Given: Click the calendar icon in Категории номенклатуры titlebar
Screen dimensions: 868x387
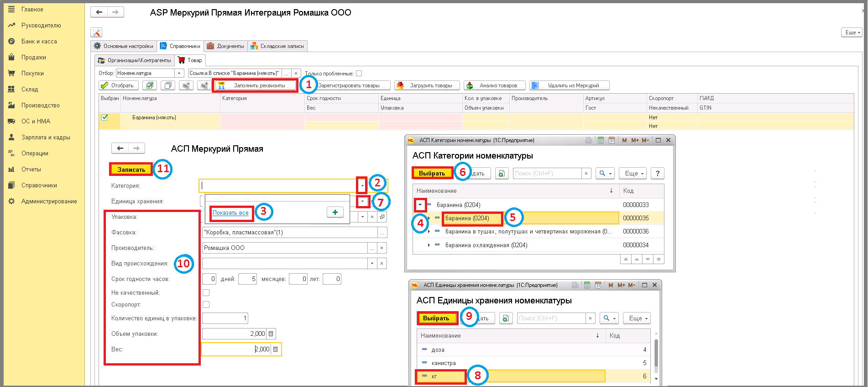Looking at the screenshot, I should [x=612, y=140].
